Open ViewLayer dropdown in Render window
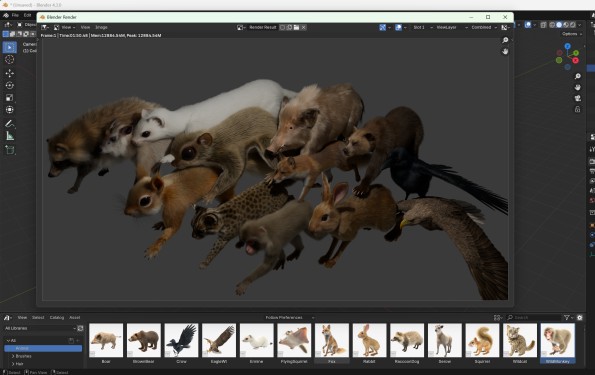This screenshot has width=595, height=375. [452, 27]
